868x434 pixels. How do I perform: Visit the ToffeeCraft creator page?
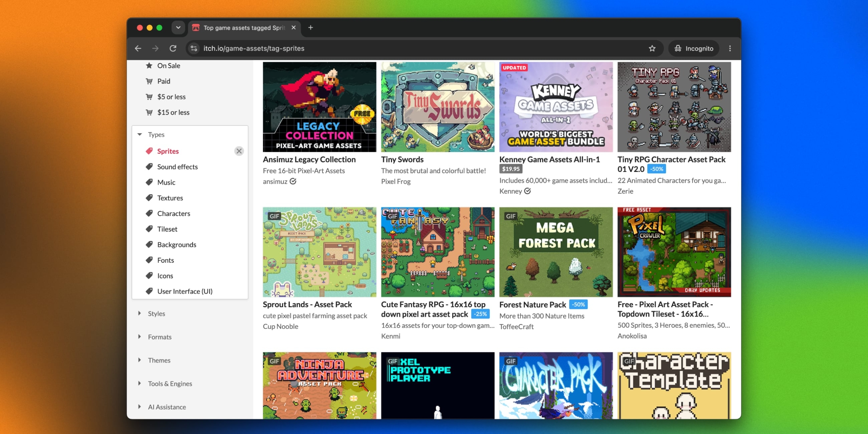click(516, 327)
